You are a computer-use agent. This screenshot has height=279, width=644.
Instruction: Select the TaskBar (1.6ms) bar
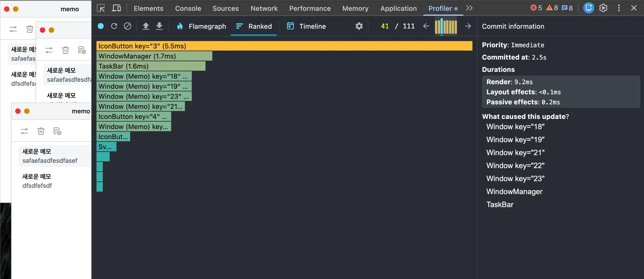tap(151, 66)
